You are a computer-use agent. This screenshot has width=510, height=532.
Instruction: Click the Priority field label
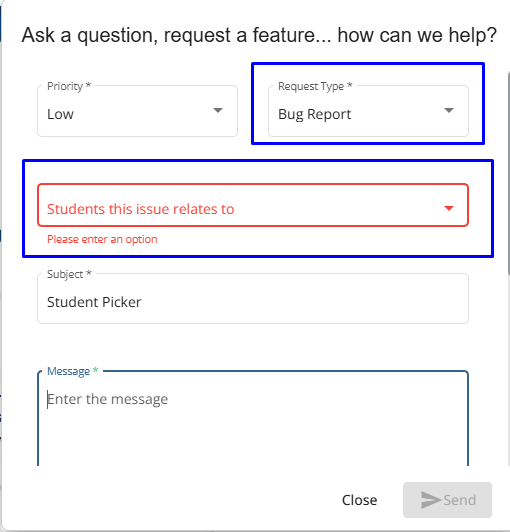pos(69,86)
